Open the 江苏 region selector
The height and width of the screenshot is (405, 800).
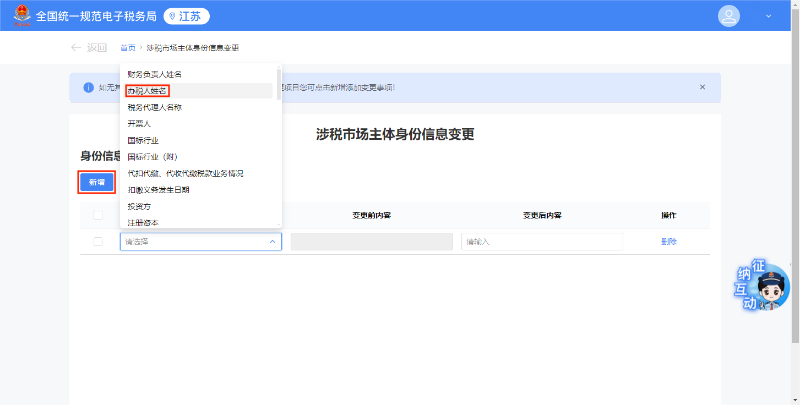coord(186,16)
